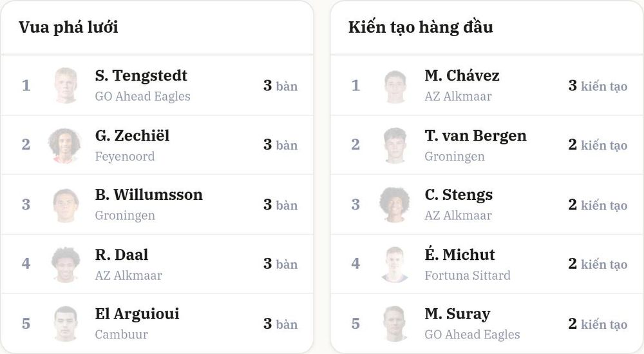Viewport: 644px width, 354px height.
Task: Select B. Willumsson's player portrait
Action: (66, 205)
